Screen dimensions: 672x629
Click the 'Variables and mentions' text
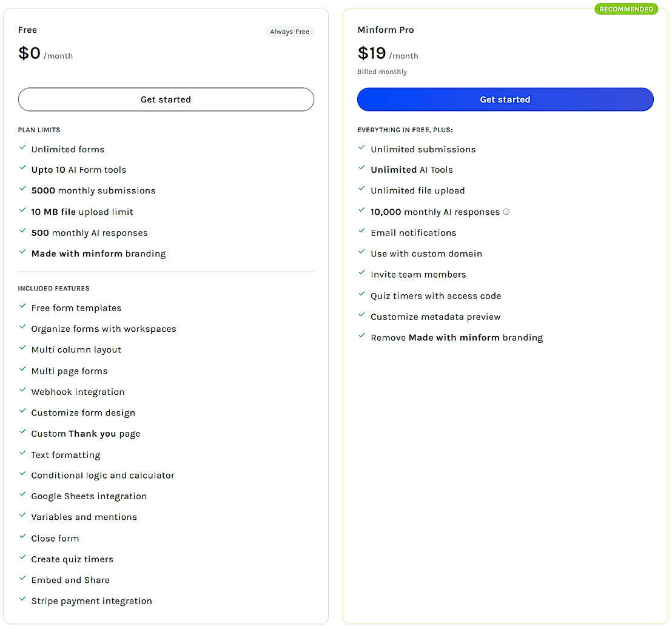pyautogui.click(x=84, y=517)
